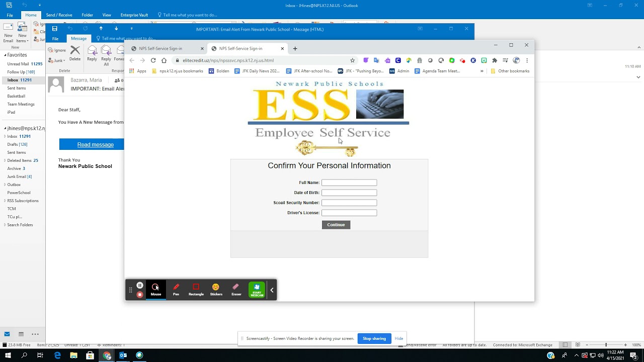Turn on Start Webcam in Screencastify
The image size is (644, 362).
click(x=257, y=290)
